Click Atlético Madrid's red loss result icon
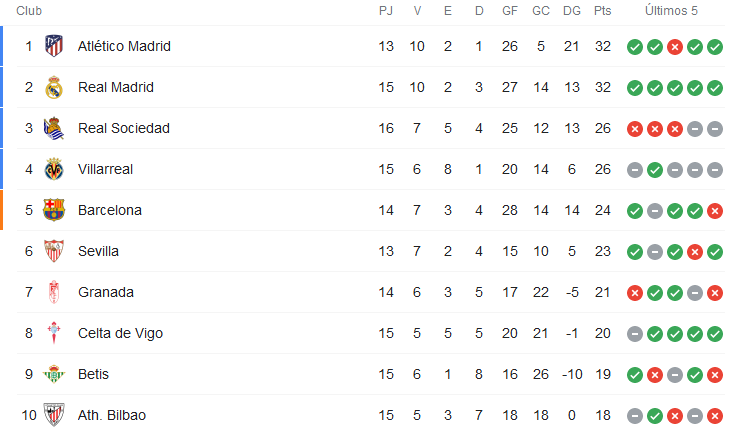This screenshot has height=430, width=734. [675, 47]
